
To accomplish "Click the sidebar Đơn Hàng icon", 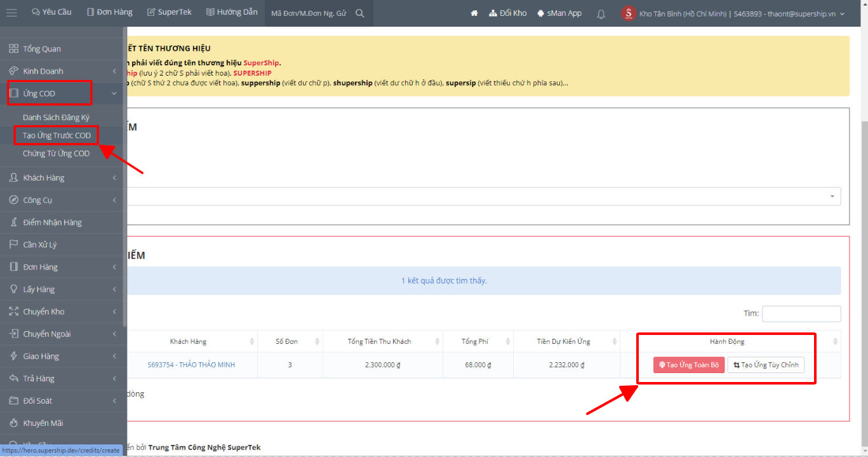I will pos(13,267).
